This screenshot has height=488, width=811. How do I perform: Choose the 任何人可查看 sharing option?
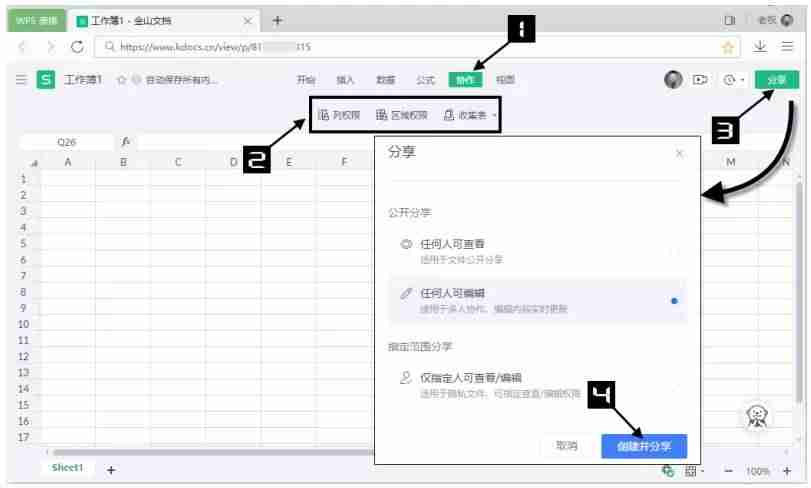point(538,251)
